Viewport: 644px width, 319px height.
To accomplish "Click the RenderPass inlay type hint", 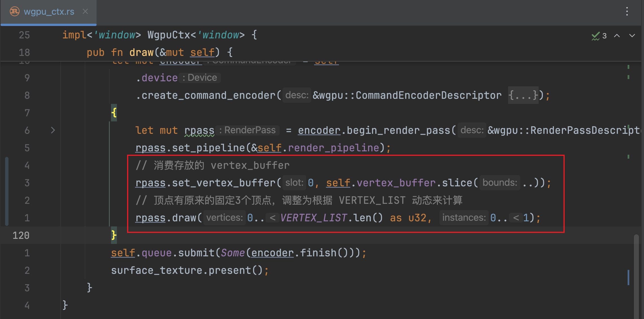I will tap(247, 130).
